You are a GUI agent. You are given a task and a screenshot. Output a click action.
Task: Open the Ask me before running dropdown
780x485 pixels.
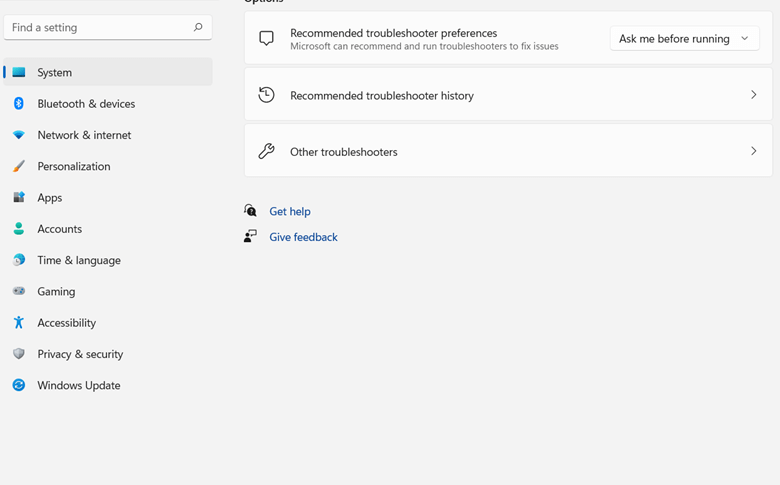684,39
